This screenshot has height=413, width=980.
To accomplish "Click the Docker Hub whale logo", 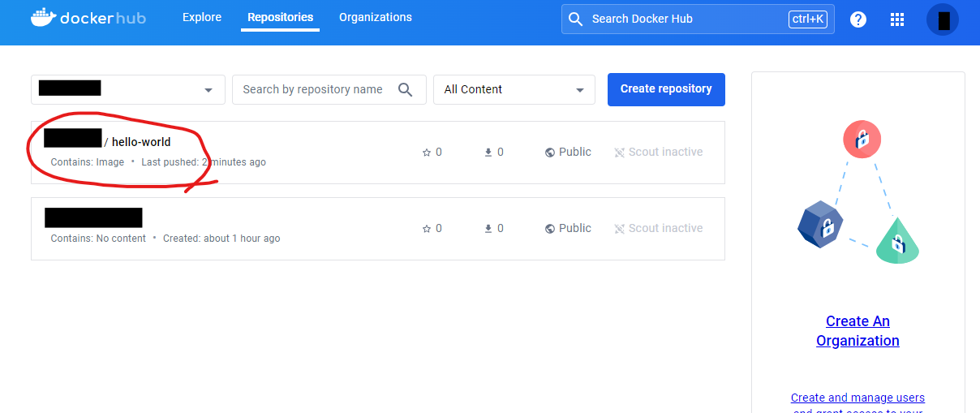I will [88, 18].
